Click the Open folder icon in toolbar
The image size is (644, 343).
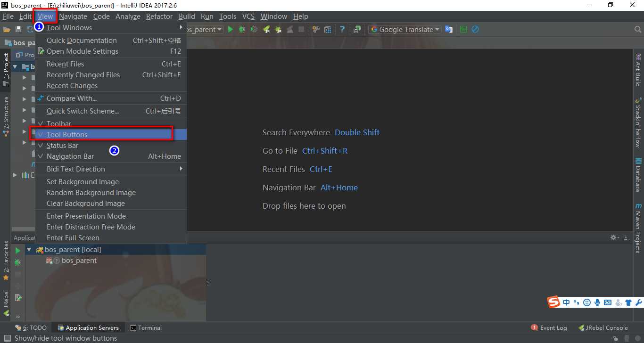(7, 29)
